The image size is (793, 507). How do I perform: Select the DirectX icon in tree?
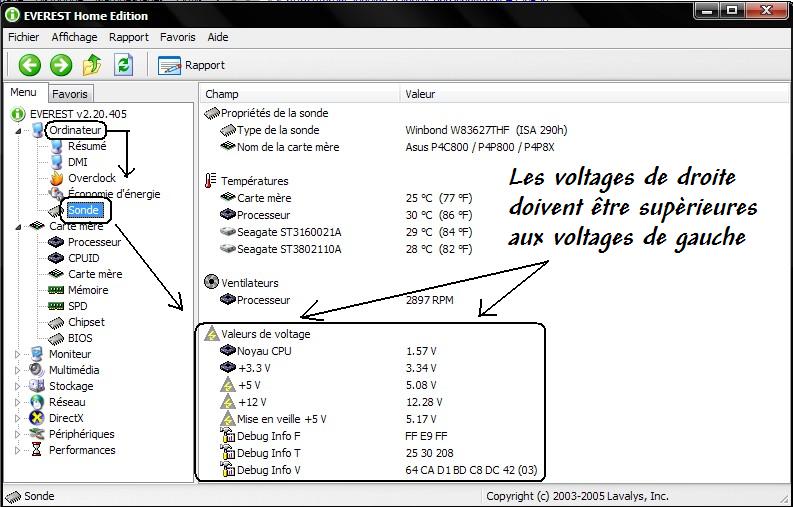38,418
